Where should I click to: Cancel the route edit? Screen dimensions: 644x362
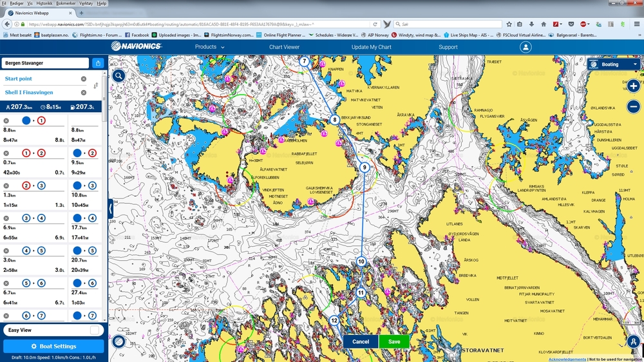pos(361,341)
